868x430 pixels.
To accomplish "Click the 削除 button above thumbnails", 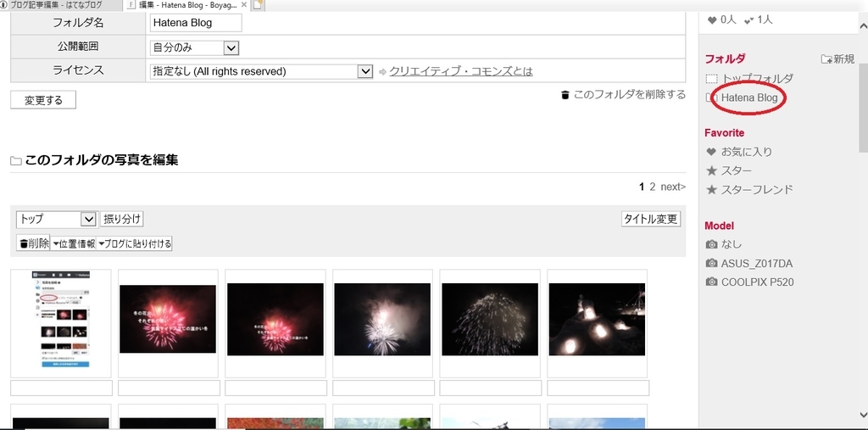I will (x=33, y=243).
